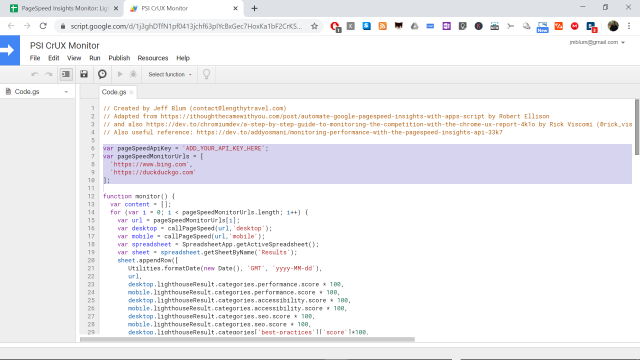Open the Chrome three-dot menu
This screenshot has height=360, width=640.
(629, 26)
